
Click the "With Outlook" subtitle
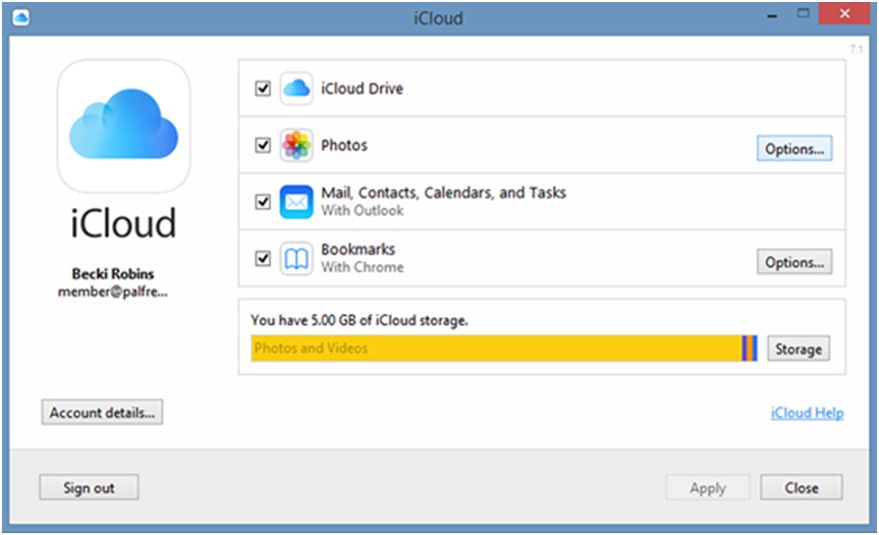point(362,211)
